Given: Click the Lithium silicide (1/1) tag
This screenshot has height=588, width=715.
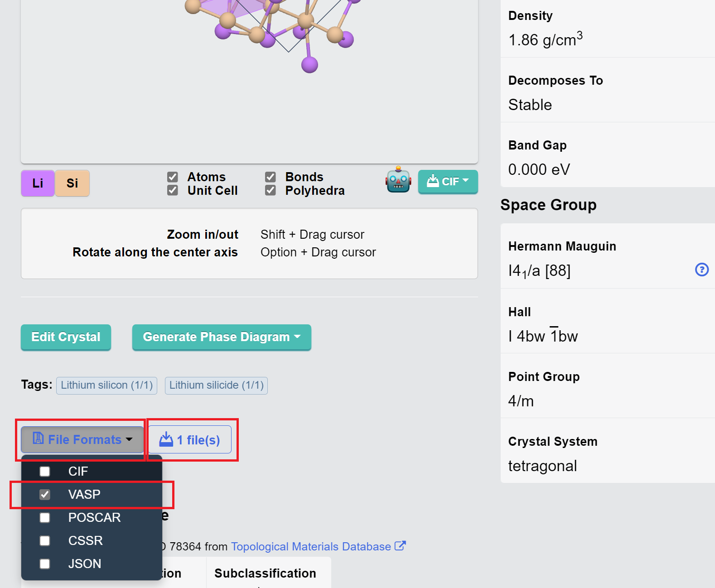Looking at the screenshot, I should point(216,386).
